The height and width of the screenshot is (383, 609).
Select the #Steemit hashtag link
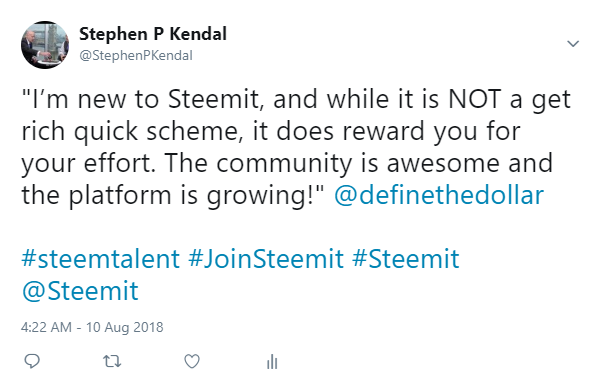click(406, 259)
